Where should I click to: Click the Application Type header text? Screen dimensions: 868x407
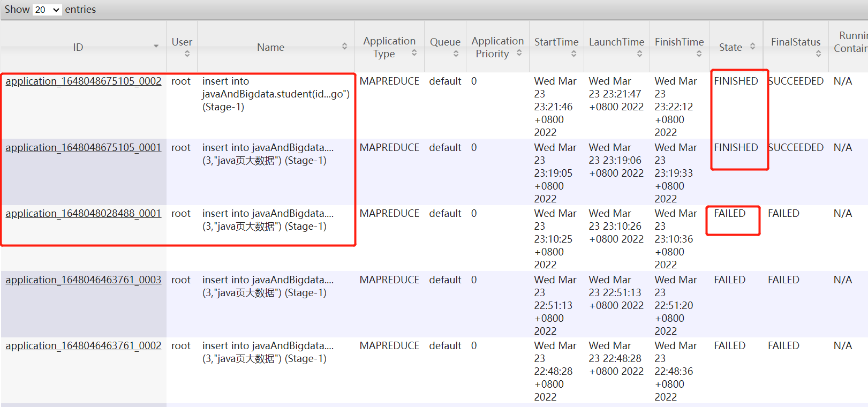[x=389, y=47]
